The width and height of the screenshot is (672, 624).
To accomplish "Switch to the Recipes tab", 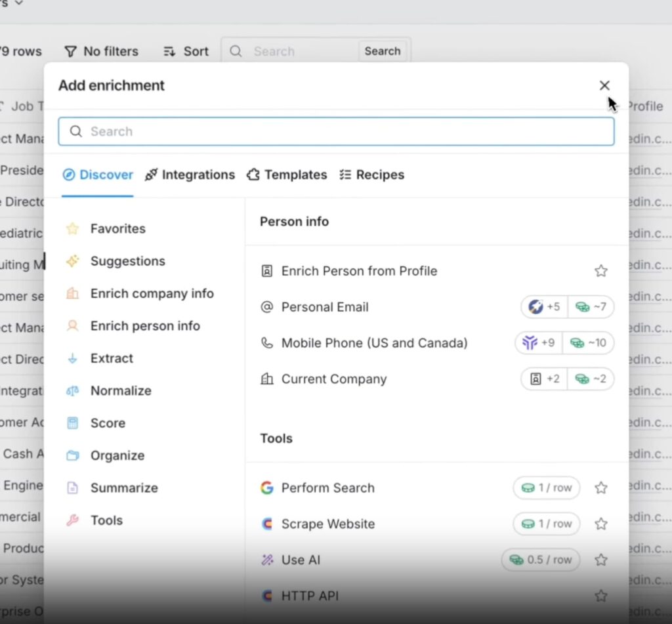I will click(x=371, y=175).
